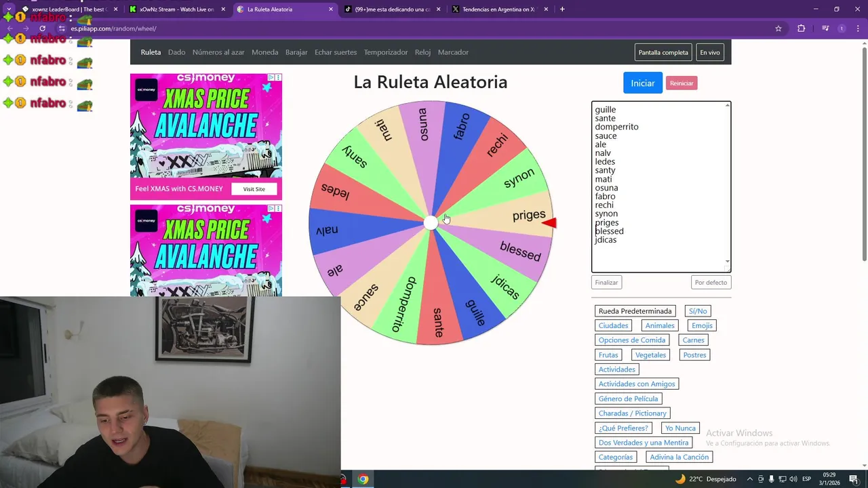Open the browser extensions puzzle icon
This screenshot has height=488, width=868.
801,28
